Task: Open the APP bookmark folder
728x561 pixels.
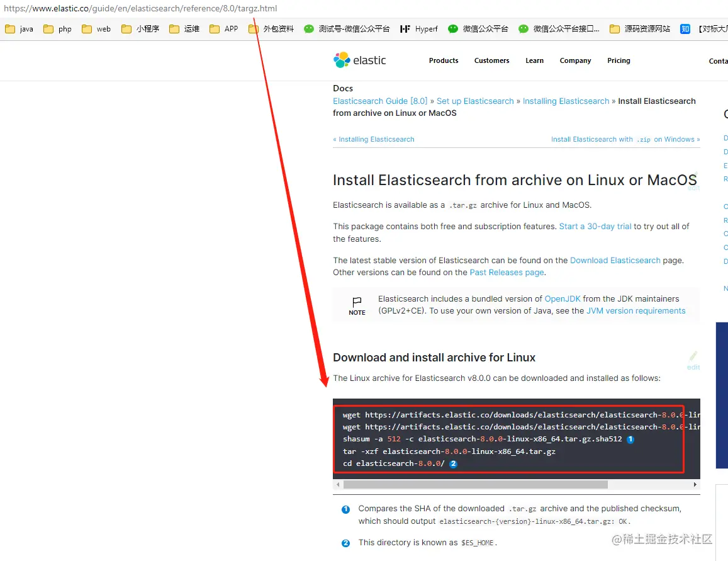Action: point(224,29)
